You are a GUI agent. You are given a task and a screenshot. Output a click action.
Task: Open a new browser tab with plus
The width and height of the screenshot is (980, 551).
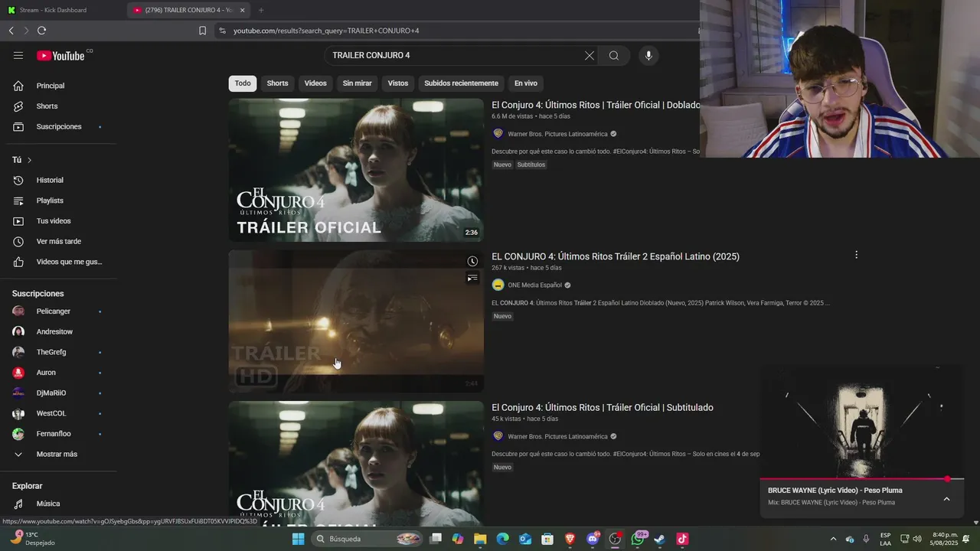(x=261, y=10)
